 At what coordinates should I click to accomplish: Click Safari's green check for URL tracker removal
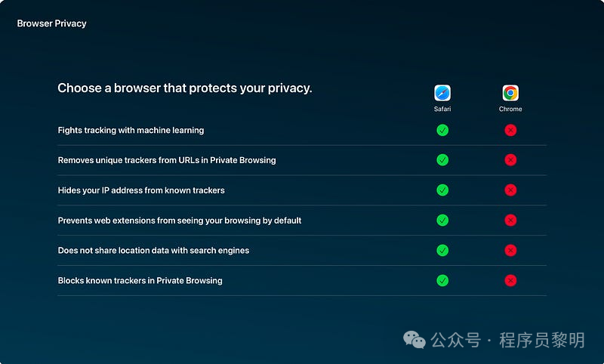tap(442, 160)
